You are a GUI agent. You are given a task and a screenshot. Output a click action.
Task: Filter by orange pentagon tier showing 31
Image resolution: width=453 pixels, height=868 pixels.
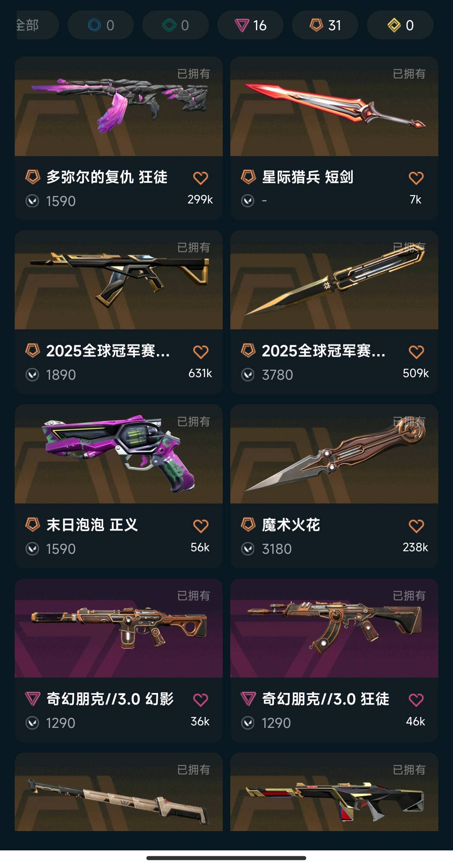[325, 25]
